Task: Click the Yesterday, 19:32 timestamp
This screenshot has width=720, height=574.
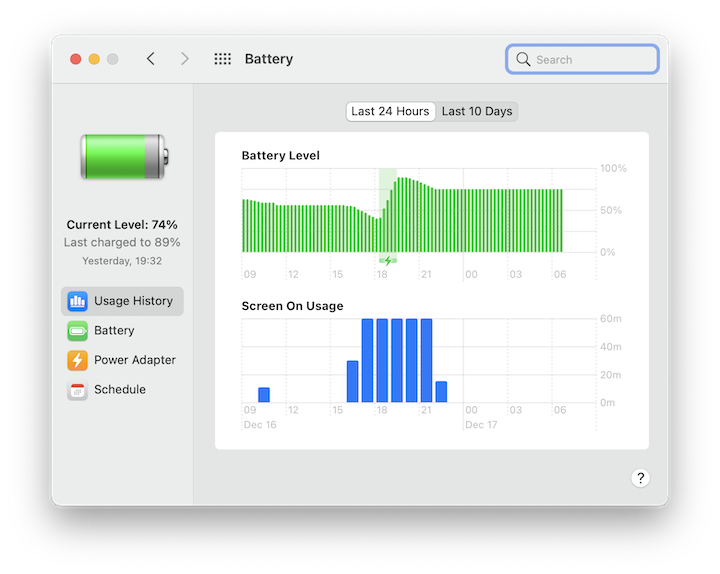Action: (x=122, y=261)
